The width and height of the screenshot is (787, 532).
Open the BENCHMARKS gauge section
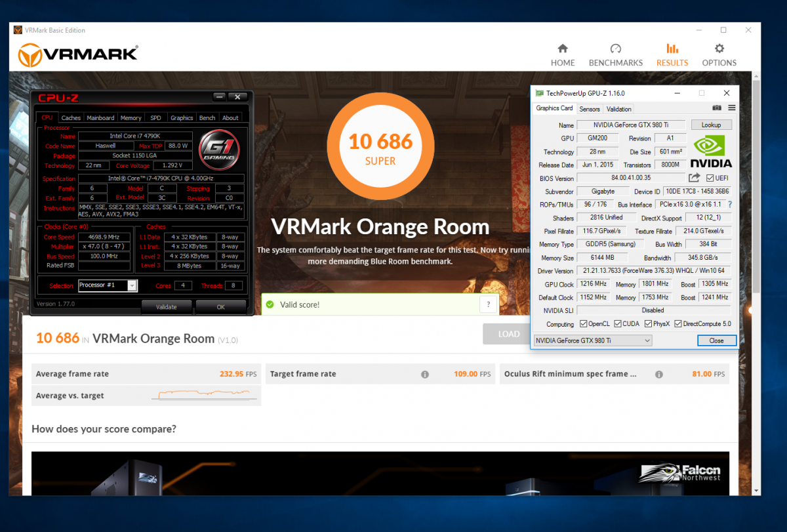pyautogui.click(x=615, y=55)
